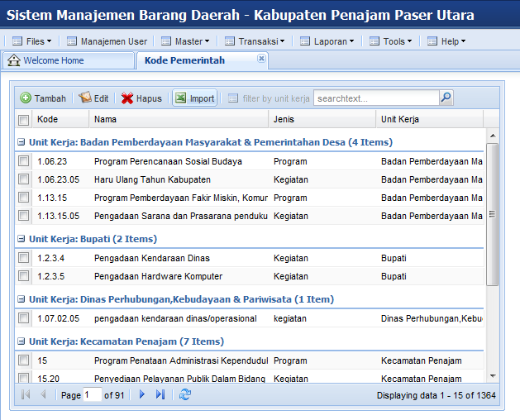Open the Files dropdown arrow
520x420 pixels.
click(x=49, y=41)
